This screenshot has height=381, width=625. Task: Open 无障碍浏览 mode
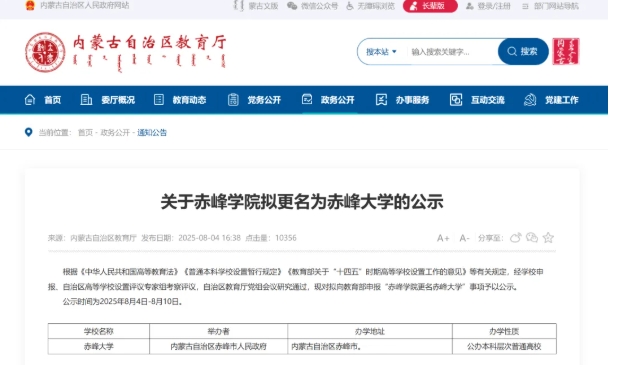tap(376, 6)
